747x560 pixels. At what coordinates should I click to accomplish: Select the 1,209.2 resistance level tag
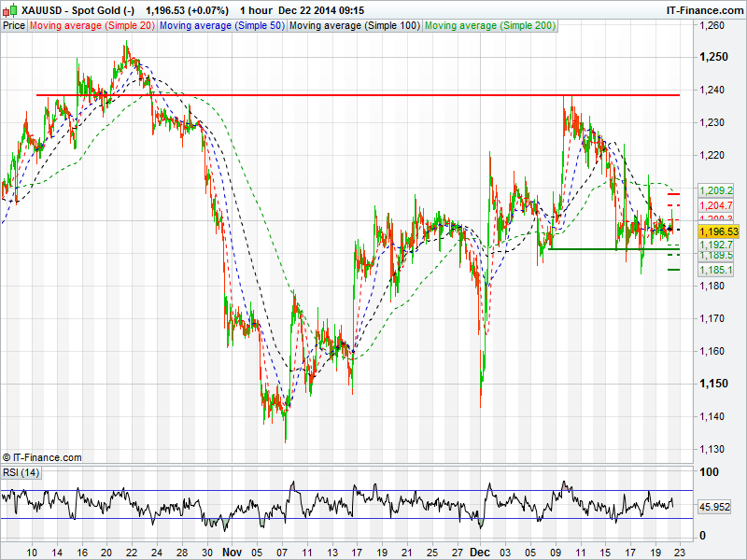(x=715, y=189)
